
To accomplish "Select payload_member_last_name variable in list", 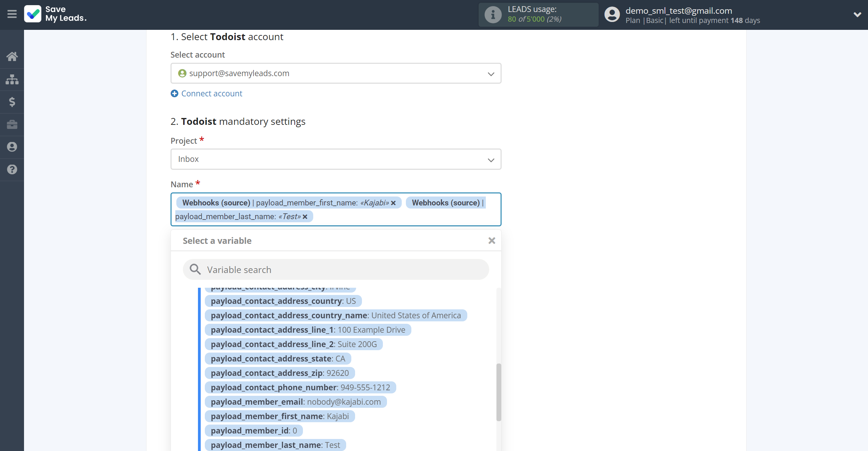I will point(275,445).
